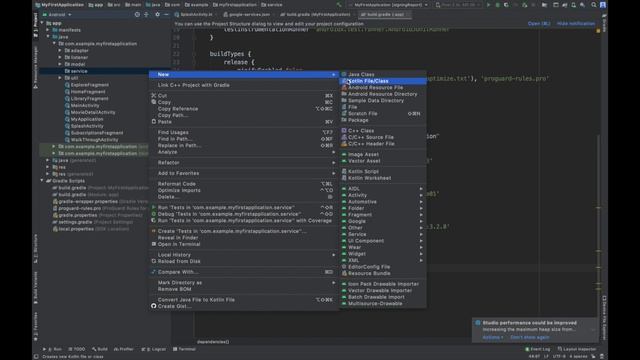The height and width of the screenshot is (360, 640).
Task: Choose Android Resource Directory entry
Action: tap(383, 94)
